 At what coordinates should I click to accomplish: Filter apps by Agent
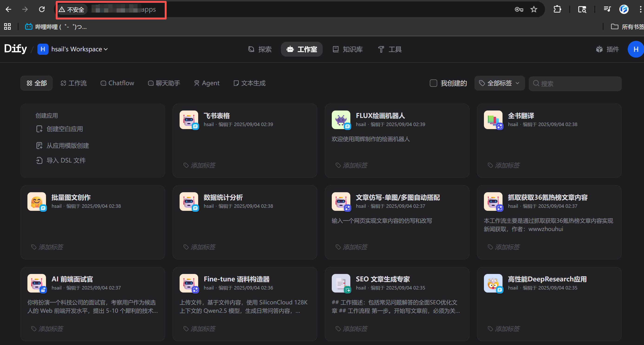207,83
